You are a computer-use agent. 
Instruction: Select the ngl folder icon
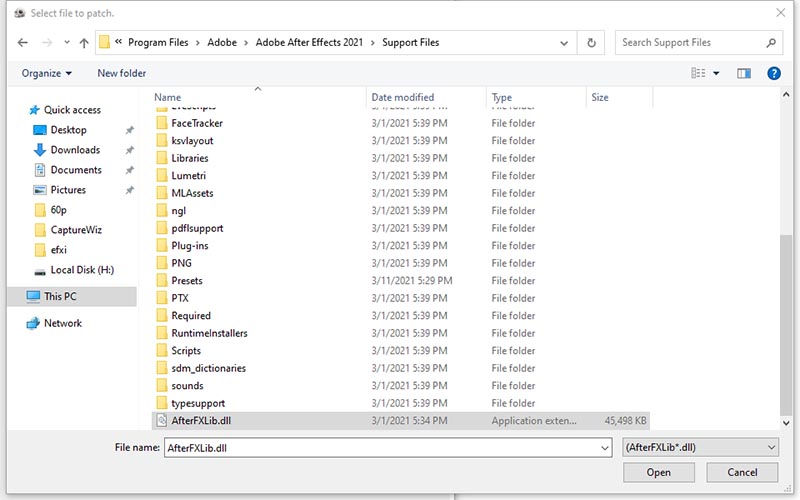[x=161, y=210]
